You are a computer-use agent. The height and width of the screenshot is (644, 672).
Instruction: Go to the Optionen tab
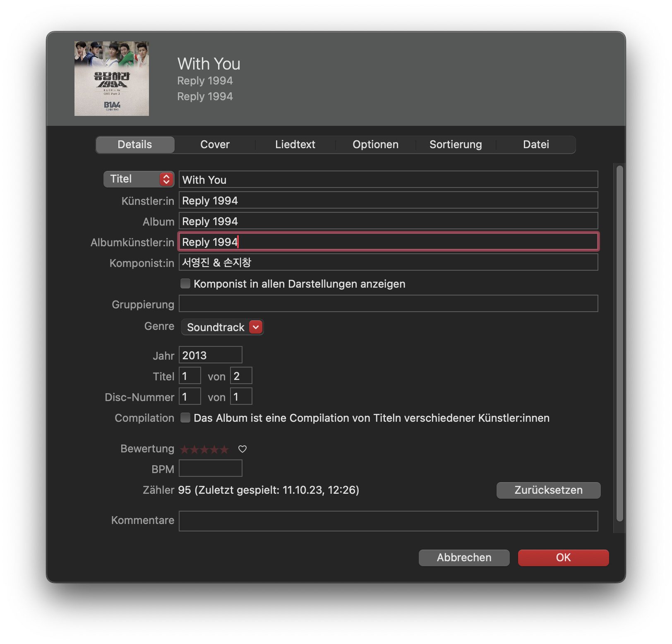[375, 144]
